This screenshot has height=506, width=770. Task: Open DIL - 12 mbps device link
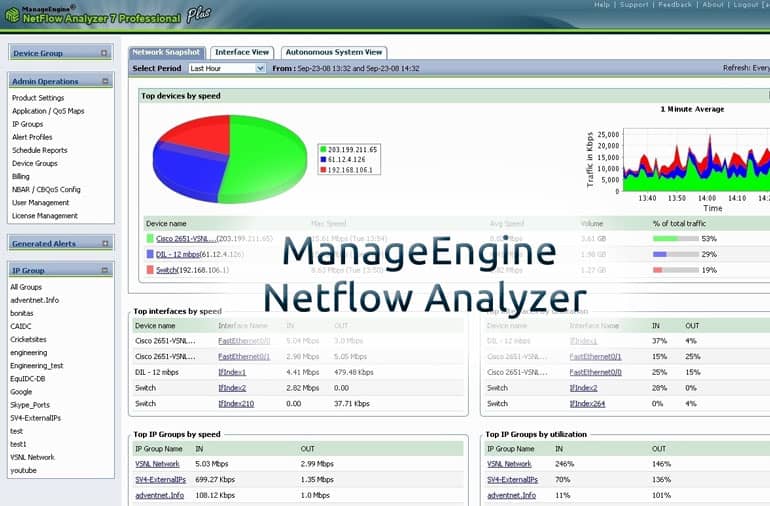[x=178, y=254]
